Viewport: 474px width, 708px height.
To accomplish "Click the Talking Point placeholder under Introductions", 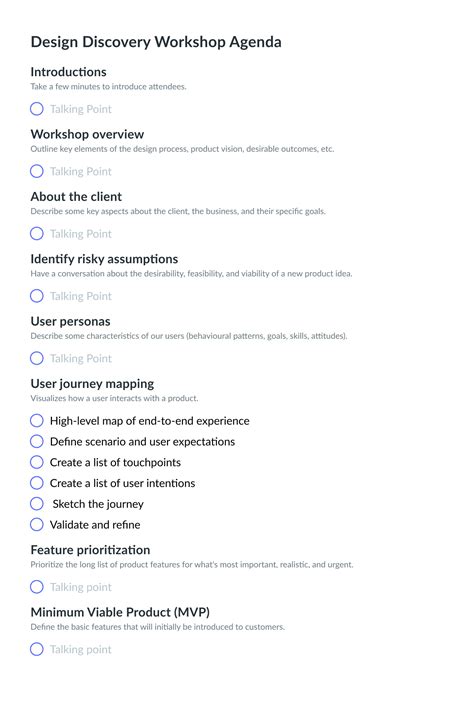I will [x=81, y=109].
